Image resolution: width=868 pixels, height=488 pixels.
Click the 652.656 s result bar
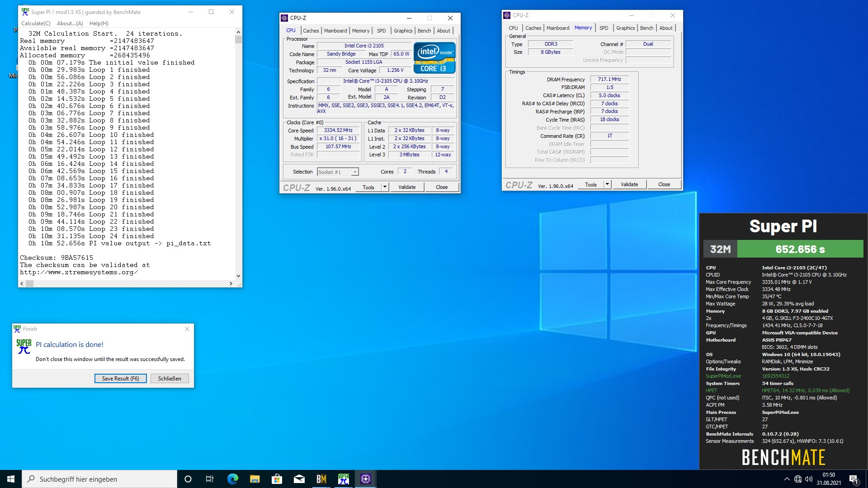tap(800, 249)
